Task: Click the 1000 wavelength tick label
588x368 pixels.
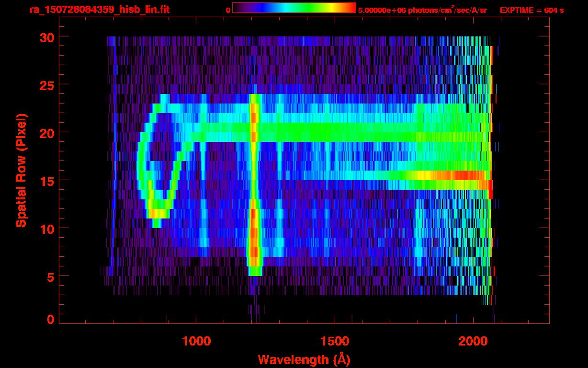Action: click(196, 341)
